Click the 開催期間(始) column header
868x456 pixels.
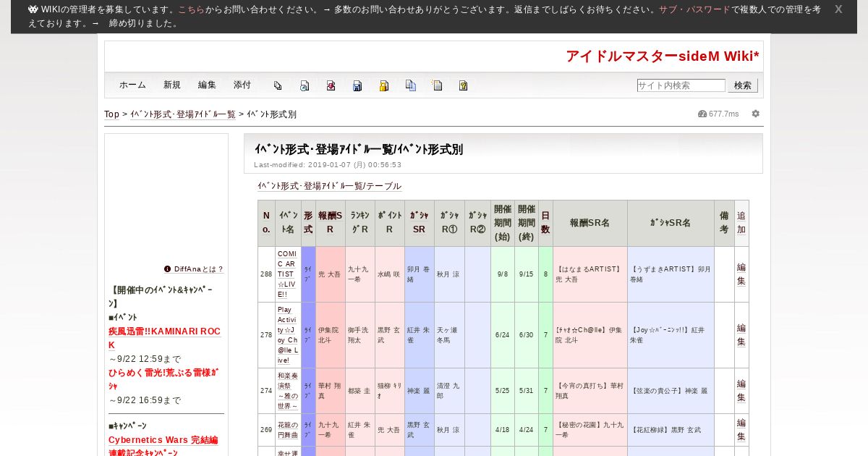coord(503,223)
